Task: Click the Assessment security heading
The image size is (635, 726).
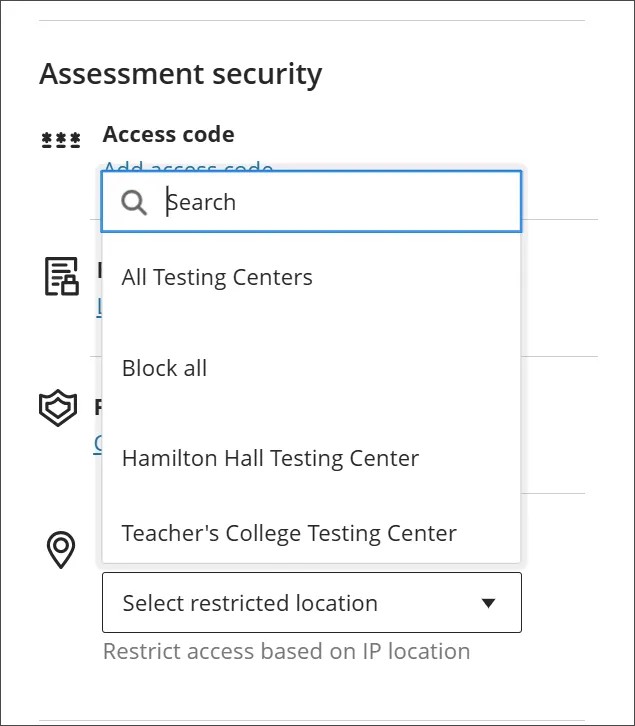Action: (180, 74)
